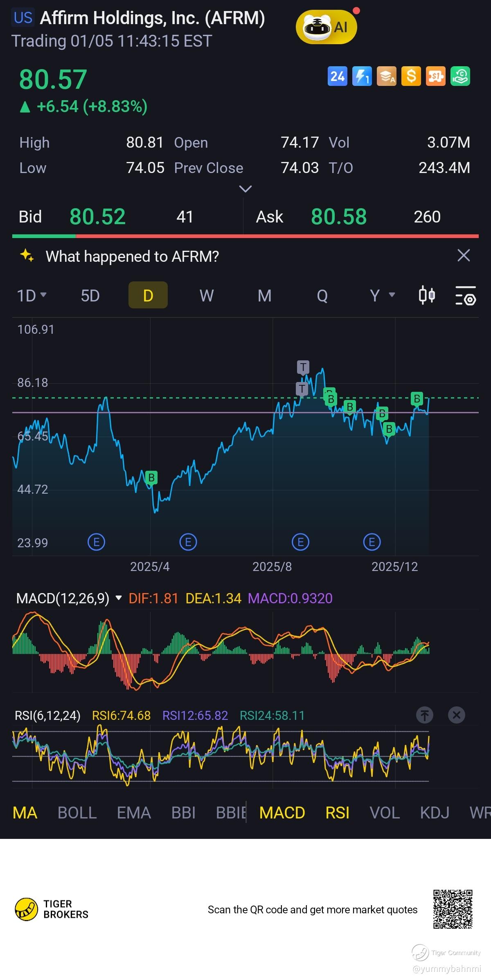Viewport: 491px width, 980px height.
Task: Select the 5D chart tab
Action: (x=90, y=295)
